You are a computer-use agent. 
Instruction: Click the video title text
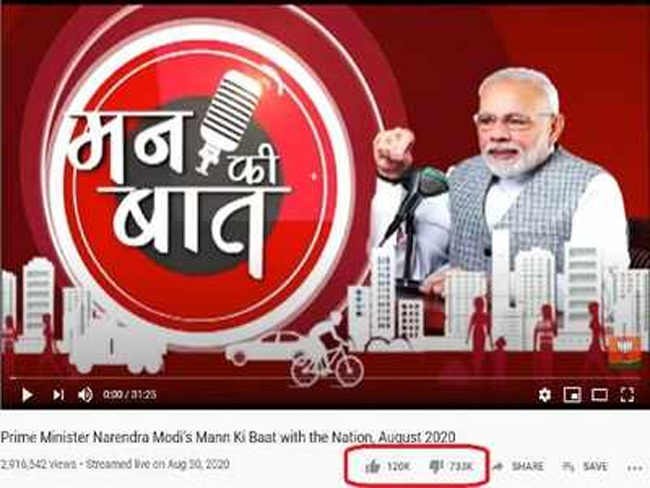pyautogui.click(x=228, y=437)
